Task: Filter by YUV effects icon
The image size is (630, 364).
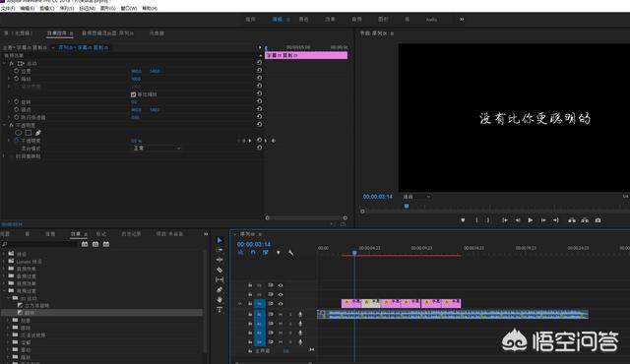Action: pos(106,244)
